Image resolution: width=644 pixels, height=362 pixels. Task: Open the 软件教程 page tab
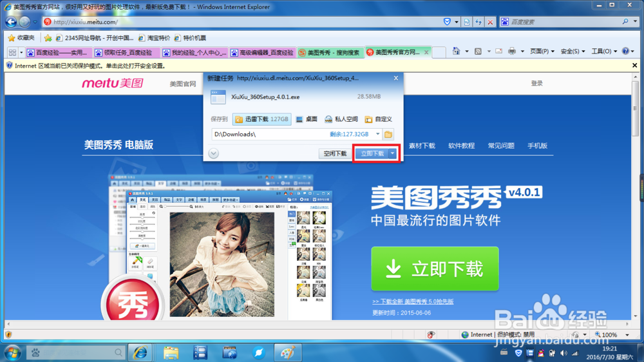click(461, 146)
